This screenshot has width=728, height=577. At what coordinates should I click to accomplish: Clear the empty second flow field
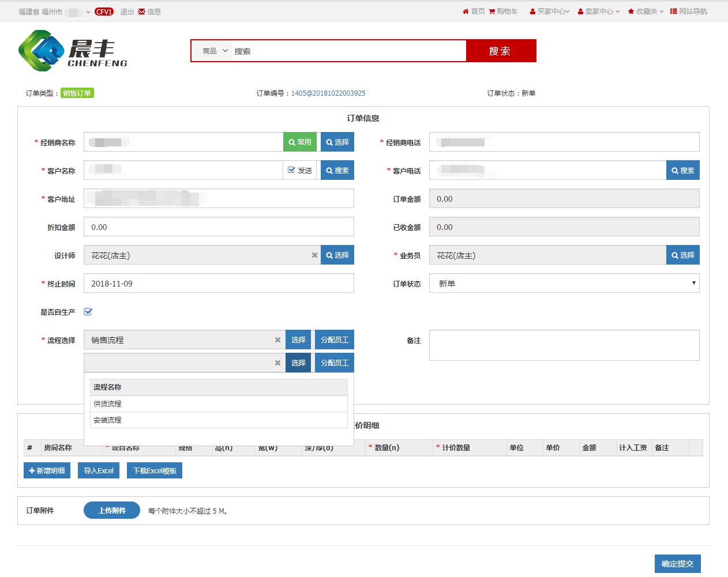tap(277, 363)
